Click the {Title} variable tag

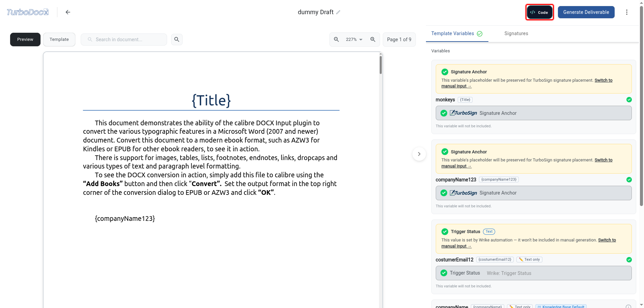465,100
